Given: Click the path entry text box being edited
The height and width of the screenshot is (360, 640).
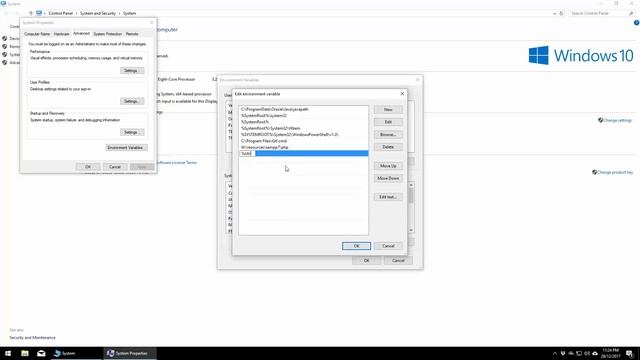Looking at the screenshot, I should pos(247,153).
